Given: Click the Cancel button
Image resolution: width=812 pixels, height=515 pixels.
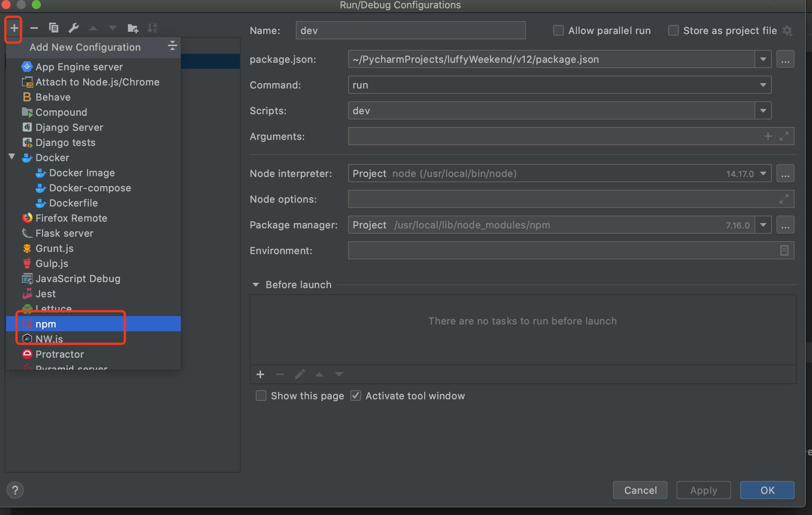Looking at the screenshot, I should pyautogui.click(x=640, y=490).
